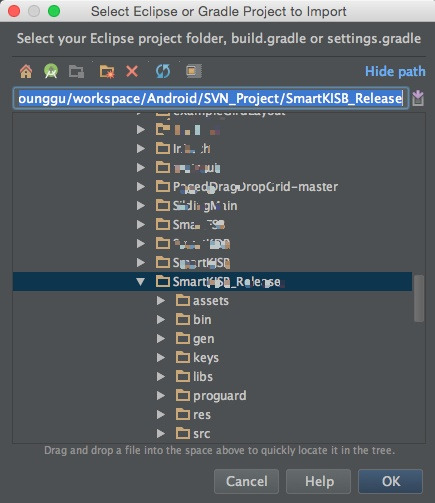Expand the res folder
Image resolution: width=435 pixels, height=503 pixels.
point(161,415)
